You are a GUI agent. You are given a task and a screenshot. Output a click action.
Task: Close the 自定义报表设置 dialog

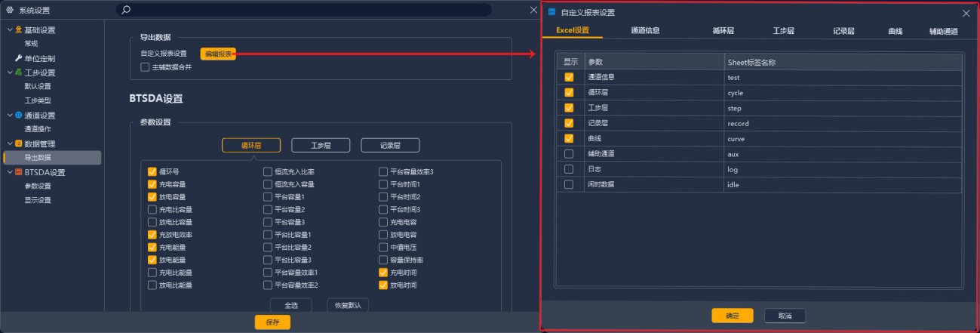tap(966, 13)
